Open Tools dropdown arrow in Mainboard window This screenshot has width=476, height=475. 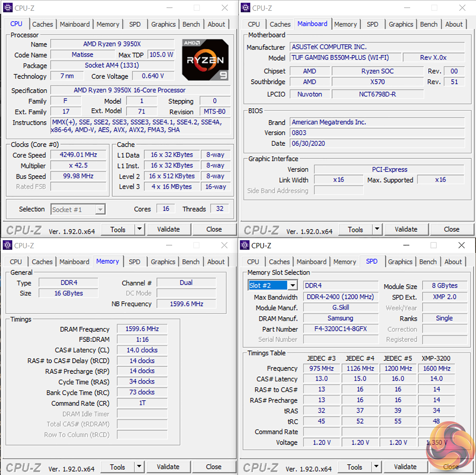[x=377, y=229]
